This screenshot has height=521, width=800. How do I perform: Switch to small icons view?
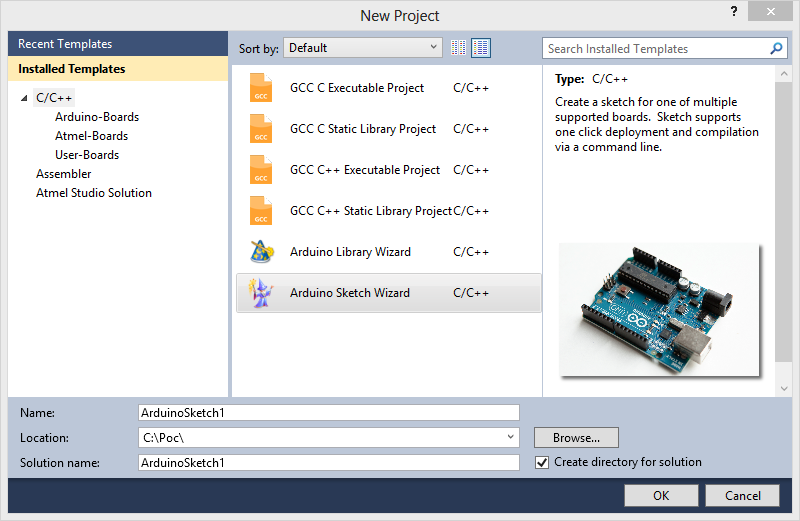pyautogui.click(x=458, y=48)
